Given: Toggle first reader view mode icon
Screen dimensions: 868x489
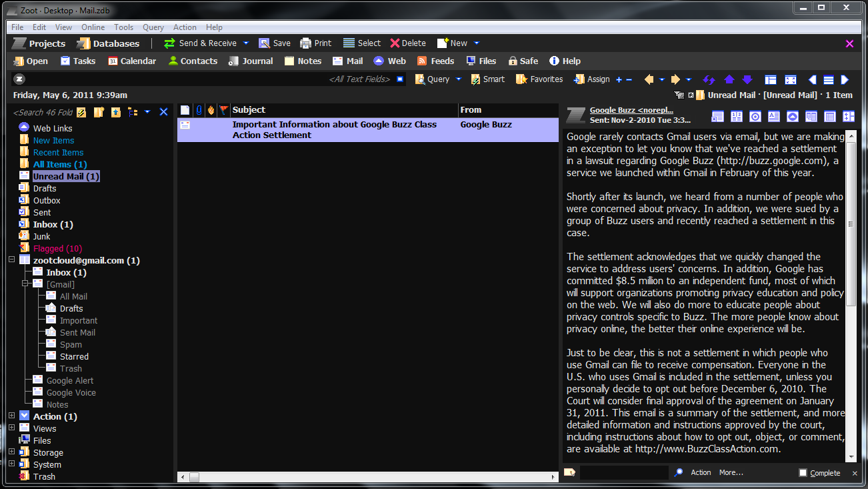Looking at the screenshot, I should pyautogui.click(x=718, y=116).
